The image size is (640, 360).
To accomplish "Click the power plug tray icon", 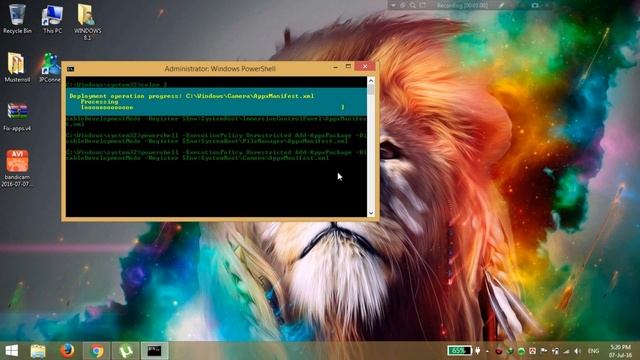I will [x=477, y=351].
